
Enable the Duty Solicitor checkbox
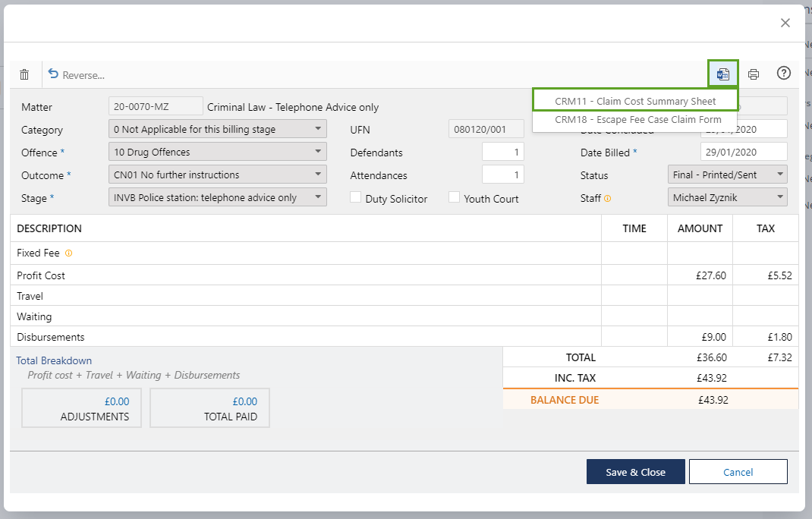355,197
